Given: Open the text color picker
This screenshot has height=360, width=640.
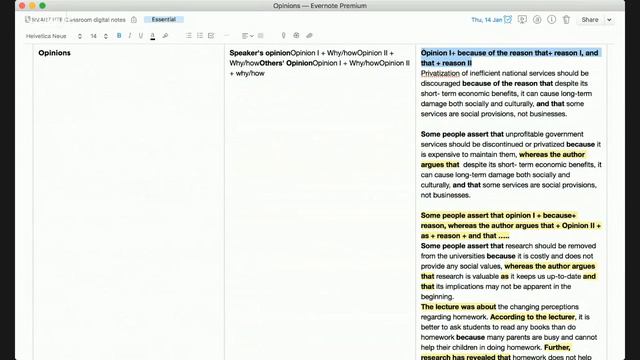Looking at the screenshot, I should [x=153, y=36].
